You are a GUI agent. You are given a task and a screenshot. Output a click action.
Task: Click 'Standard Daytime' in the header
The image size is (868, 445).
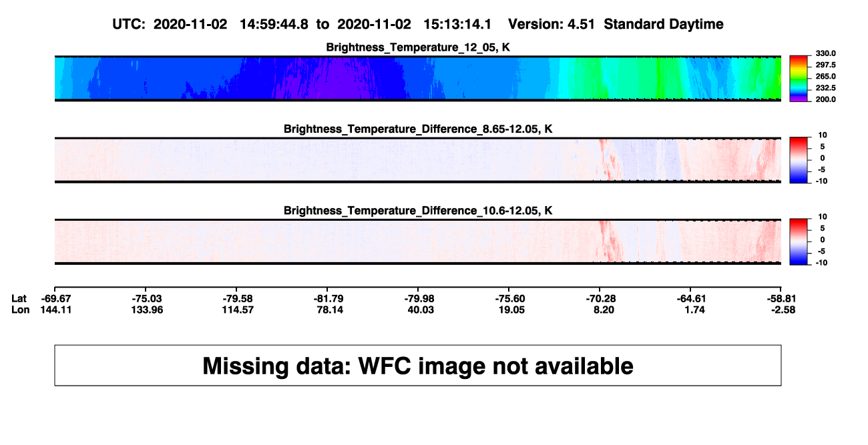(664, 24)
